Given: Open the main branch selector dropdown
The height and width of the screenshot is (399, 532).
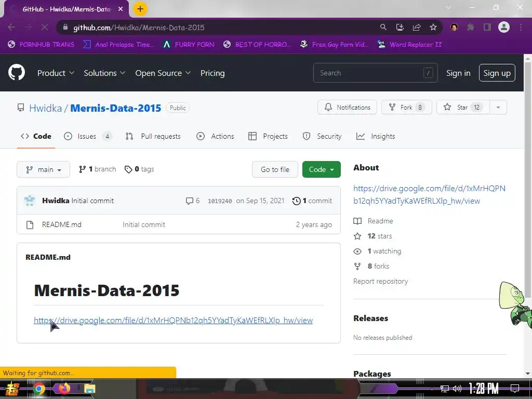Looking at the screenshot, I should 44,169.
